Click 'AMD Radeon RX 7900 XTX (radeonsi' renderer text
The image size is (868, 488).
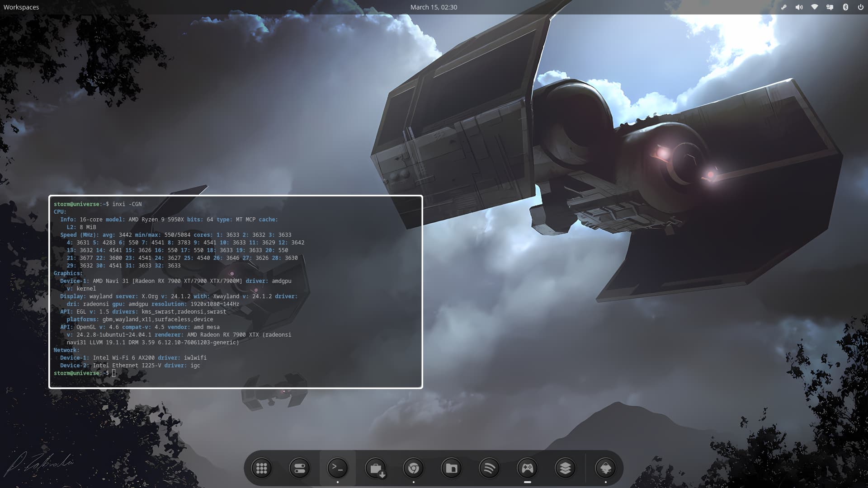click(x=239, y=335)
